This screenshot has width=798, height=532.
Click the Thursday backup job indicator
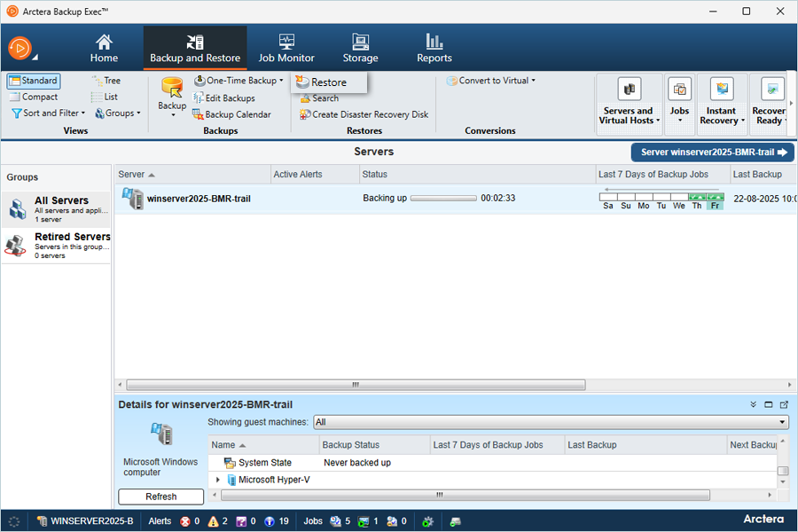pos(697,197)
